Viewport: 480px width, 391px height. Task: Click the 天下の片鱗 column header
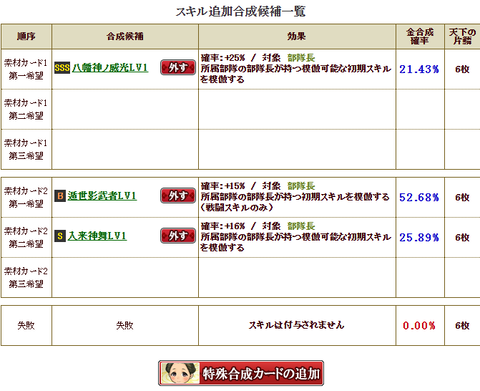pos(462,36)
